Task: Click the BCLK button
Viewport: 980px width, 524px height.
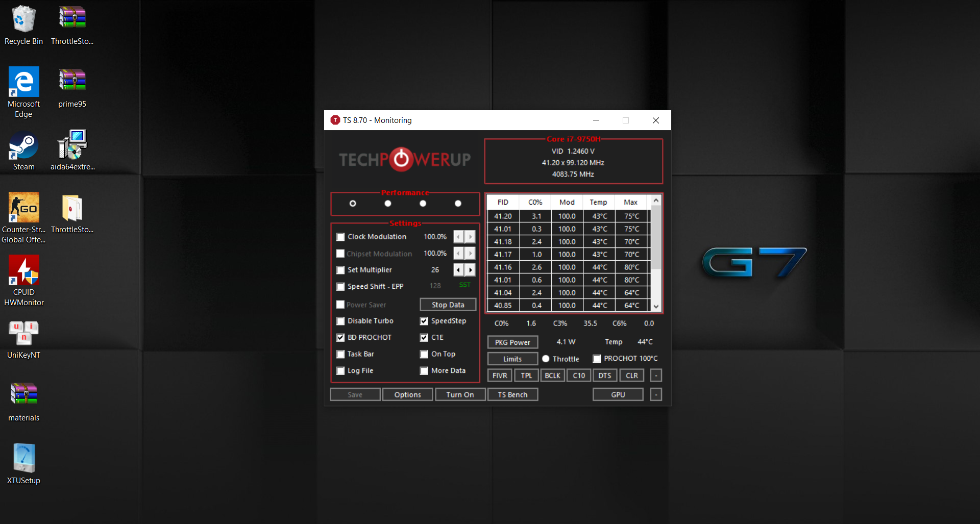Action: tap(553, 376)
